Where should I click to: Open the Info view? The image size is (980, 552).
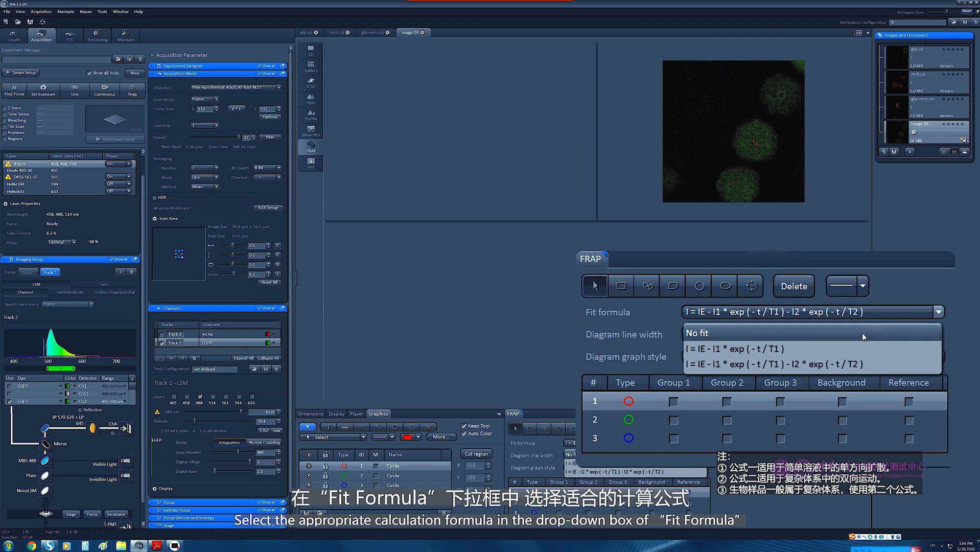coord(311,164)
